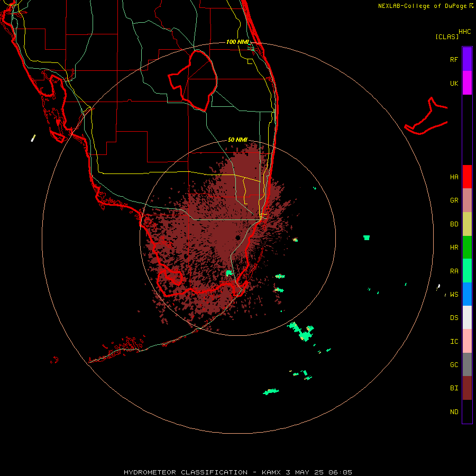Click the RA legend label

point(454,271)
